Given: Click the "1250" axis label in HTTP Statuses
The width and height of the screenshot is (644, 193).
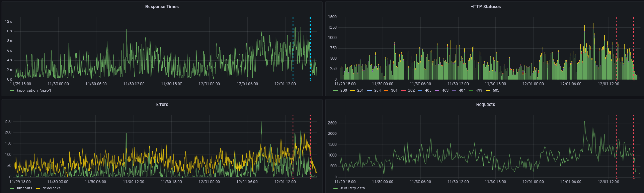Looking at the screenshot, I should click(332, 27).
